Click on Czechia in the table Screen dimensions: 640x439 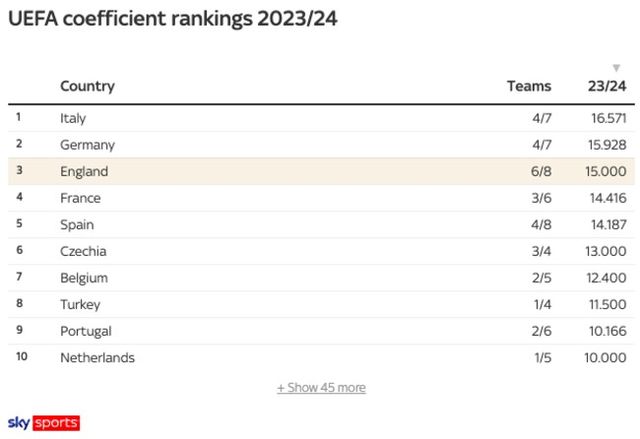click(x=83, y=251)
